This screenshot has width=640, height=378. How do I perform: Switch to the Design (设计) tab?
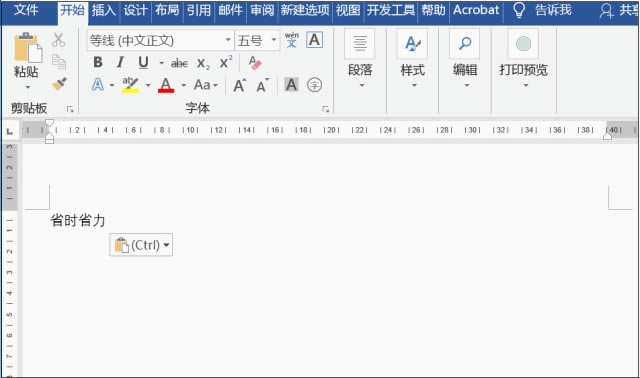(x=136, y=10)
